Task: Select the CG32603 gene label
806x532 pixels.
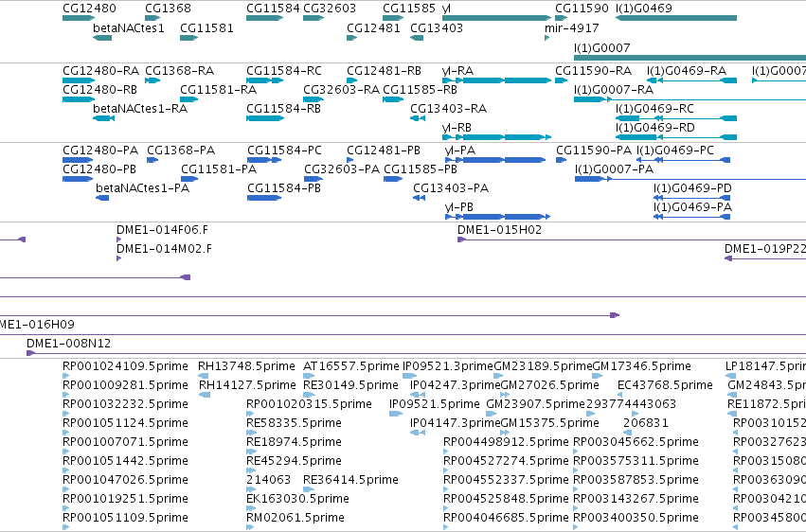Action: (330, 9)
